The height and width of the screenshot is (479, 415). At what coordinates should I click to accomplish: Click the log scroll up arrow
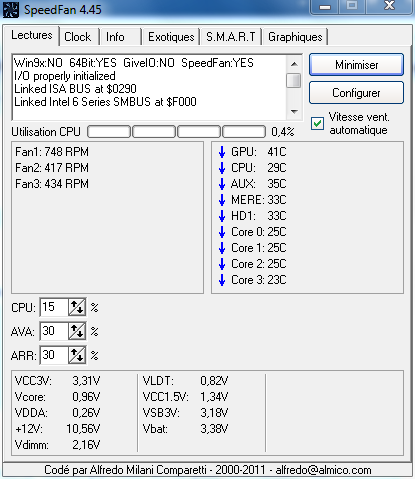294,64
